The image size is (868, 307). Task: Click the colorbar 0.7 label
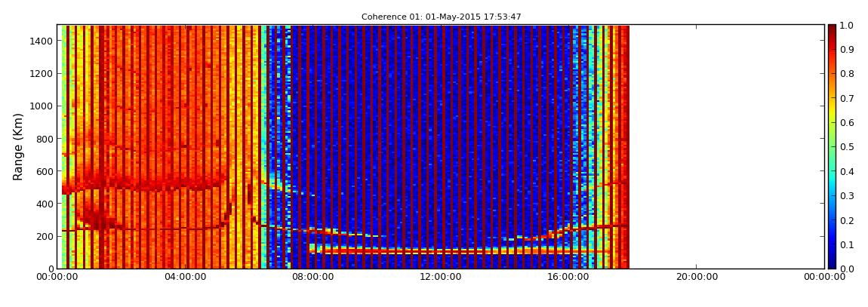point(847,99)
